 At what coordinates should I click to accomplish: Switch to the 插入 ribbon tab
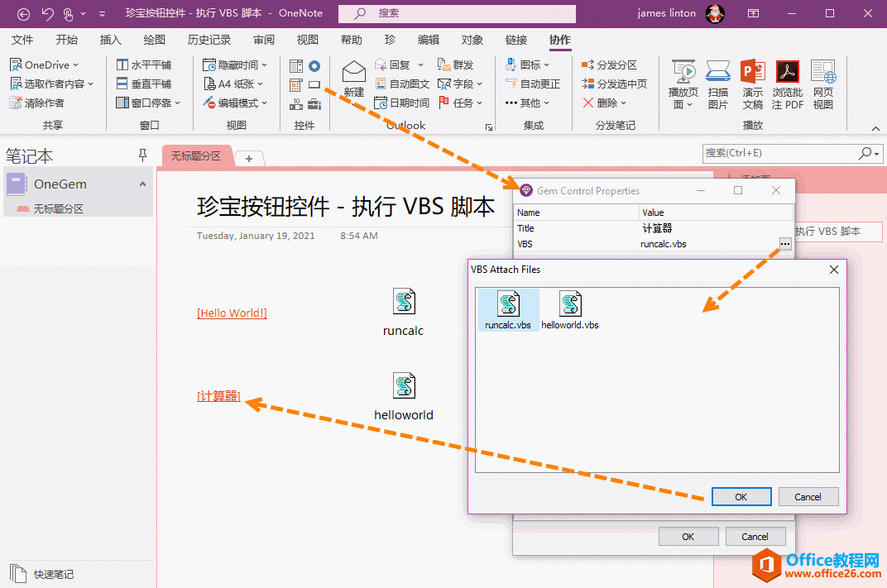tap(109, 39)
